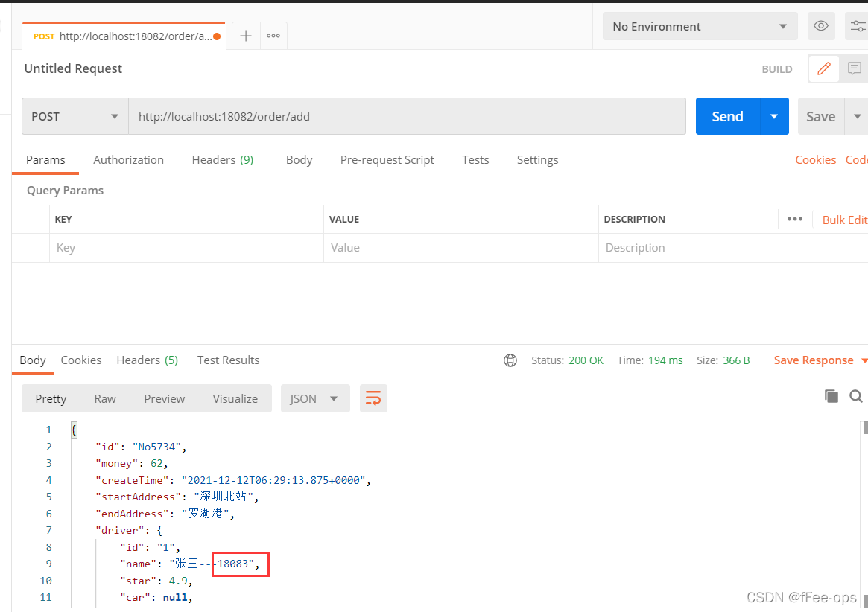Open the Bulk Edit link
Viewport: 868px width, 612px height.
pyautogui.click(x=845, y=220)
